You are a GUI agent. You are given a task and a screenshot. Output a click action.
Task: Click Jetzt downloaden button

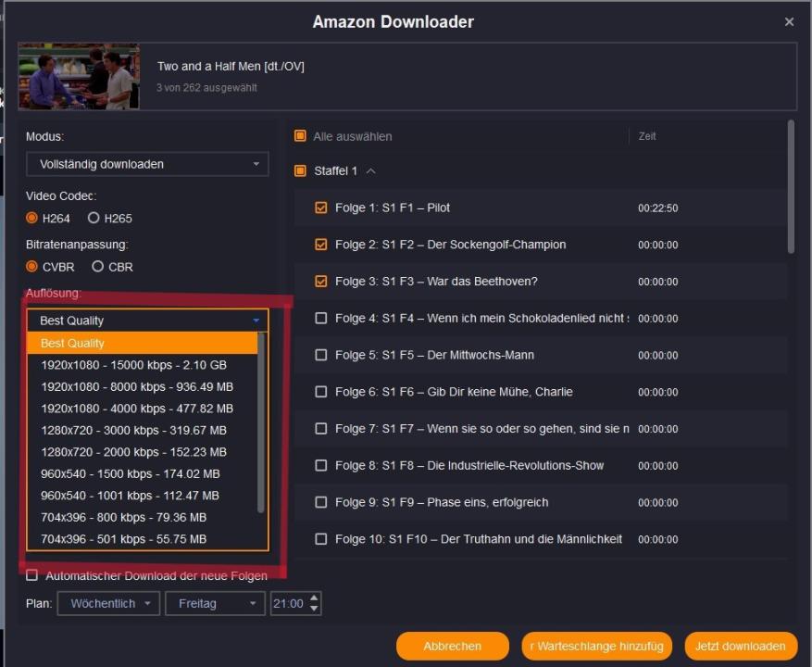(x=741, y=647)
